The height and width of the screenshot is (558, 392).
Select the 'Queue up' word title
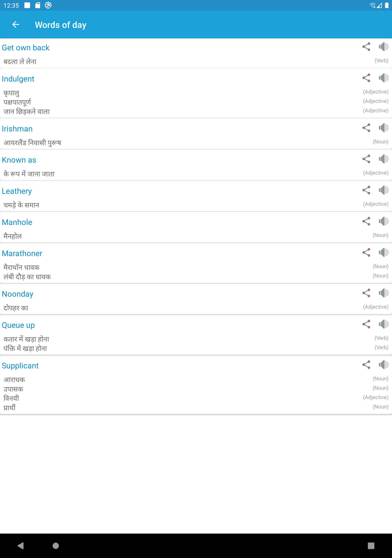pyautogui.click(x=18, y=325)
